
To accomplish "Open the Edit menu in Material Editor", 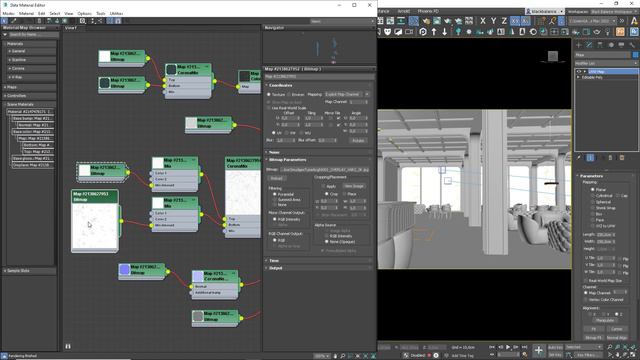I will coord(41,13).
